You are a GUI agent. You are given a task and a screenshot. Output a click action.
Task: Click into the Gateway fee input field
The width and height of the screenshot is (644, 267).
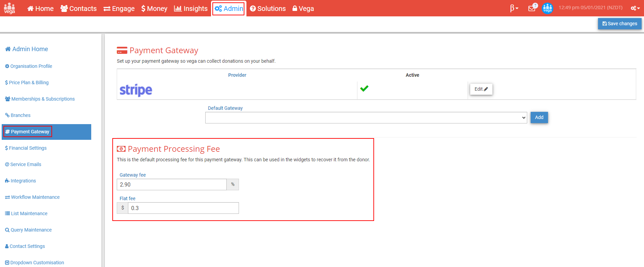point(172,184)
